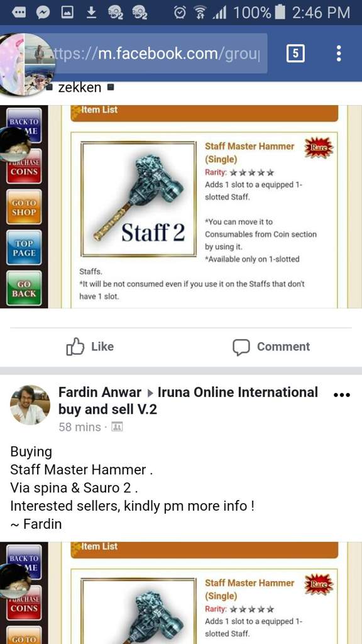Image resolution: width=362 pixels, height=644 pixels.
Task: Tap the Staff 2 hammer image
Action: pyautogui.click(x=139, y=199)
